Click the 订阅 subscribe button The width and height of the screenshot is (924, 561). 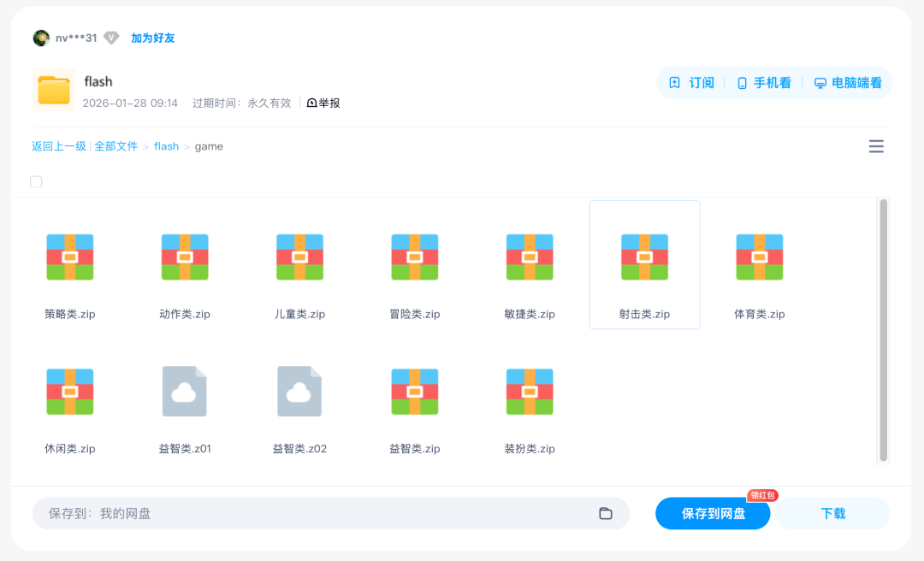coord(690,83)
